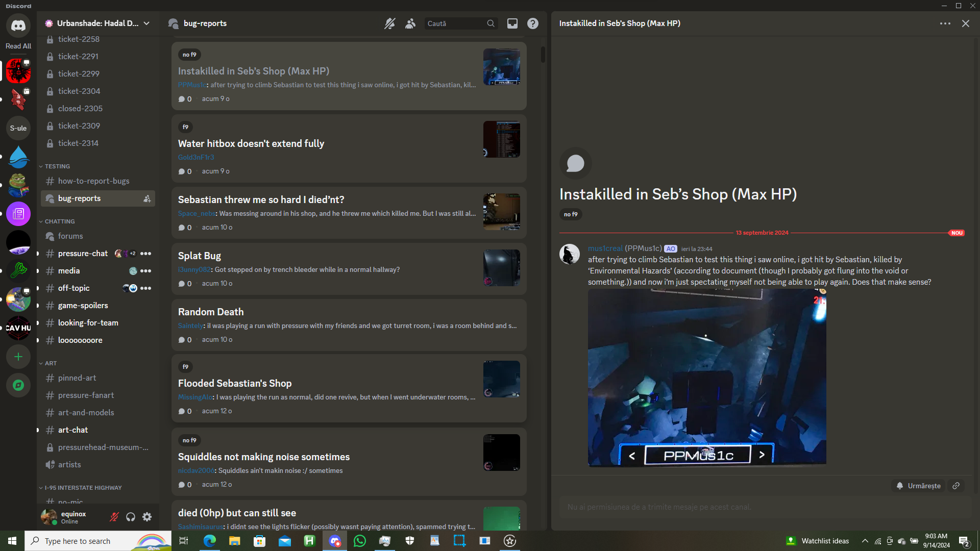This screenshot has width=980, height=551.
Task: Open the inbox icon in header
Action: 512,23
